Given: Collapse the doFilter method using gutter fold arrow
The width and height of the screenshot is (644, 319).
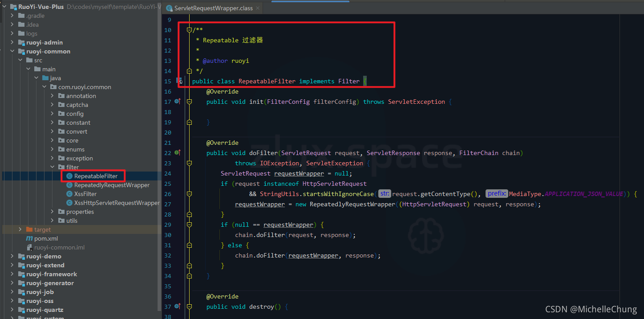Looking at the screenshot, I should click(x=189, y=163).
